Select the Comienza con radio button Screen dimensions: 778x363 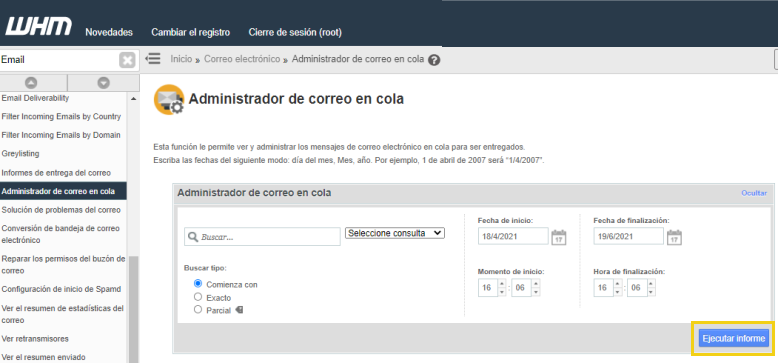pyautogui.click(x=198, y=284)
